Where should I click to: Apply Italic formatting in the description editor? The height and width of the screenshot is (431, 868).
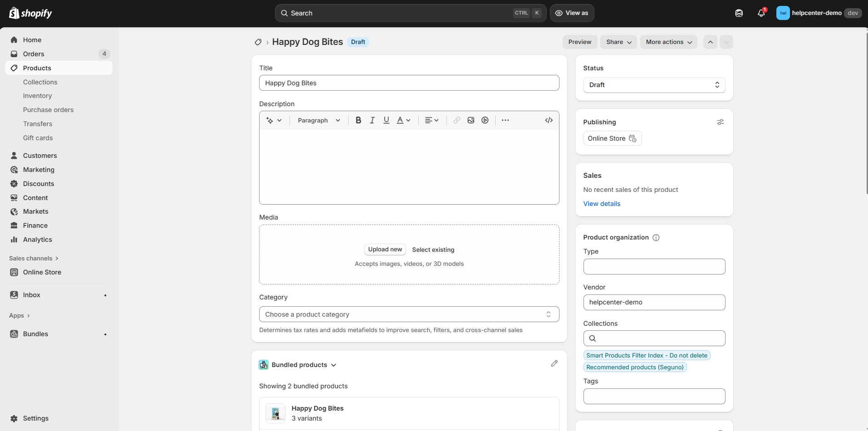[372, 120]
